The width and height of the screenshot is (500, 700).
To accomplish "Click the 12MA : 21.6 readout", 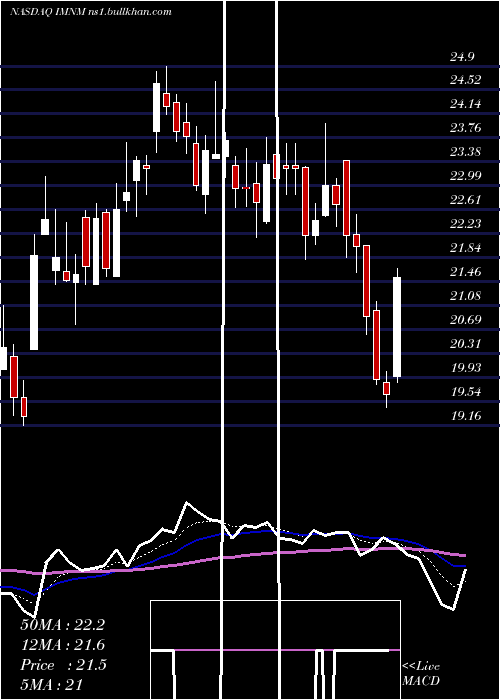I will click(x=63, y=645).
